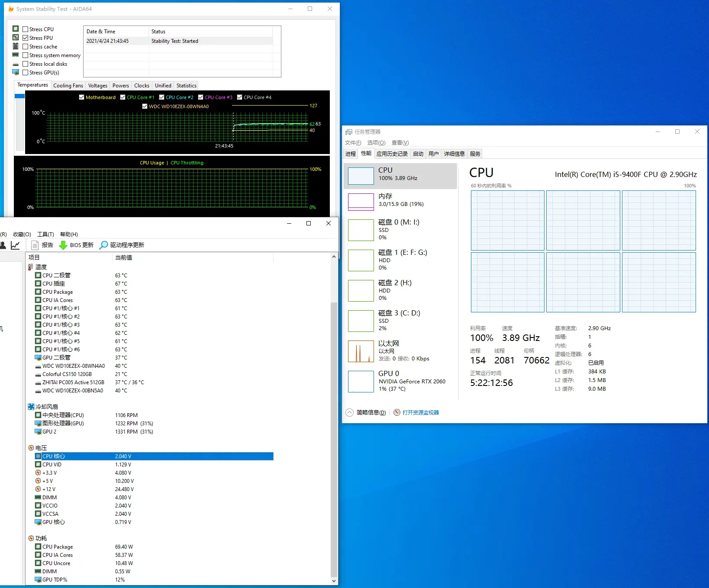
Task: Select 以太网 Ethernet graph in Task Manager
Action: [x=361, y=351]
